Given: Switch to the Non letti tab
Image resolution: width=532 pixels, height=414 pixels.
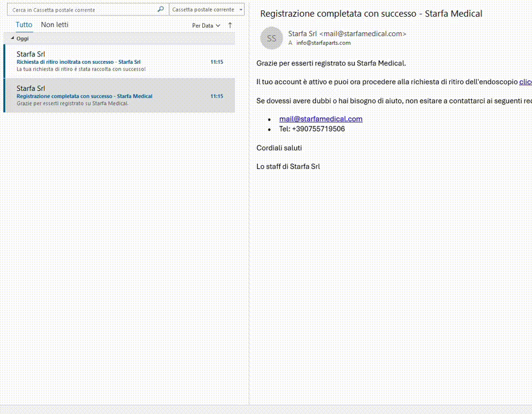Looking at the screenshot, I should pyautogui.click(x=55, y=25).
